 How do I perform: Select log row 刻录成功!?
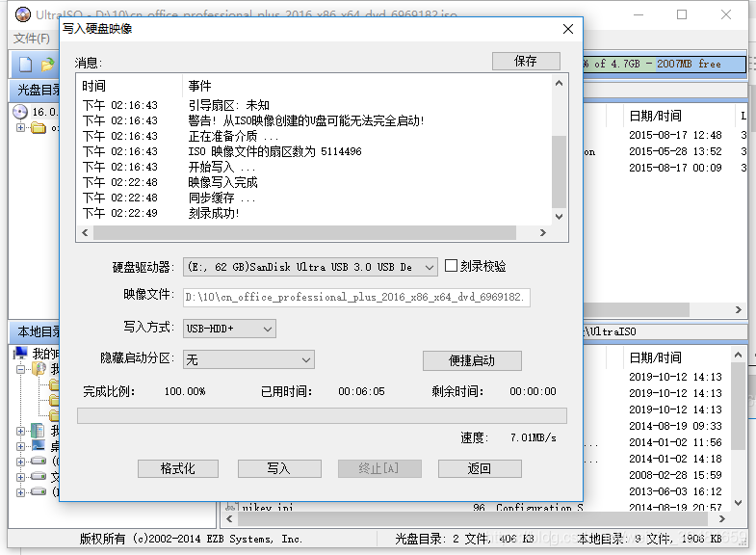click(x=214, y=214)
